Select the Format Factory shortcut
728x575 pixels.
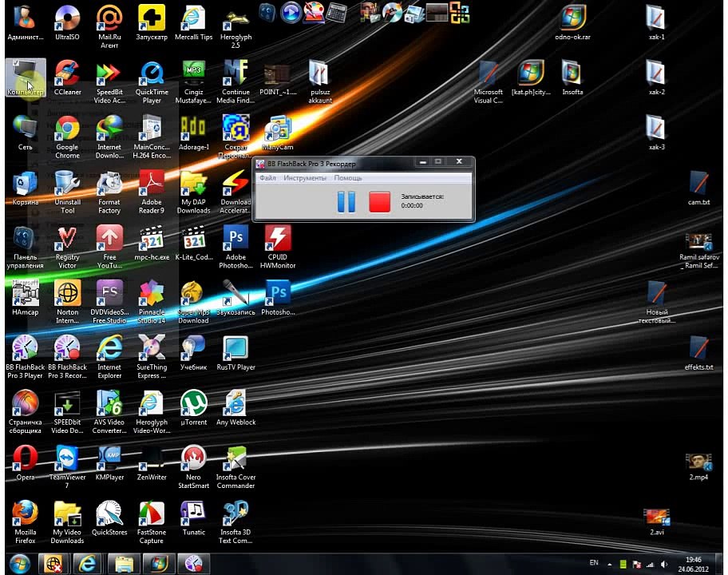(x=109, y=192)
